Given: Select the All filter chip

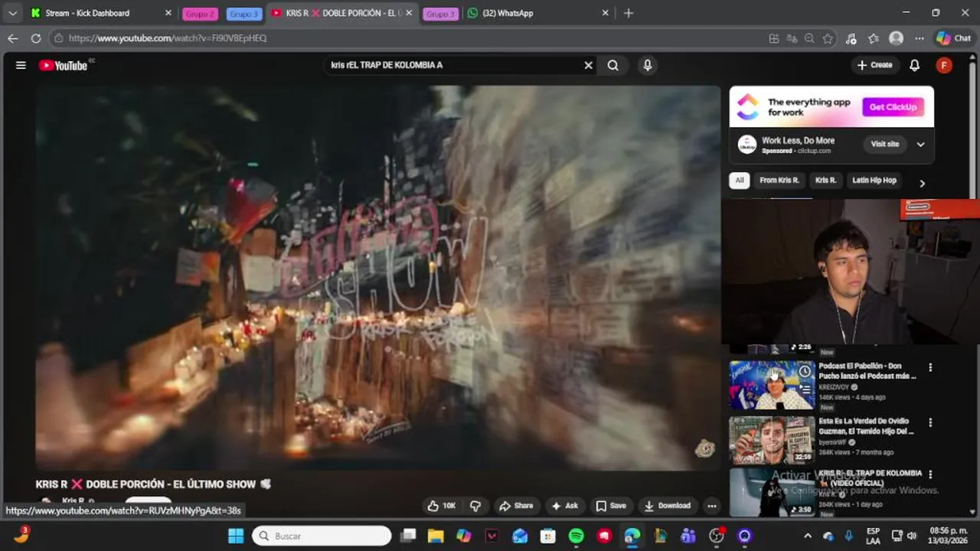Looking at the screenshot, I should [x=739, y=181].
